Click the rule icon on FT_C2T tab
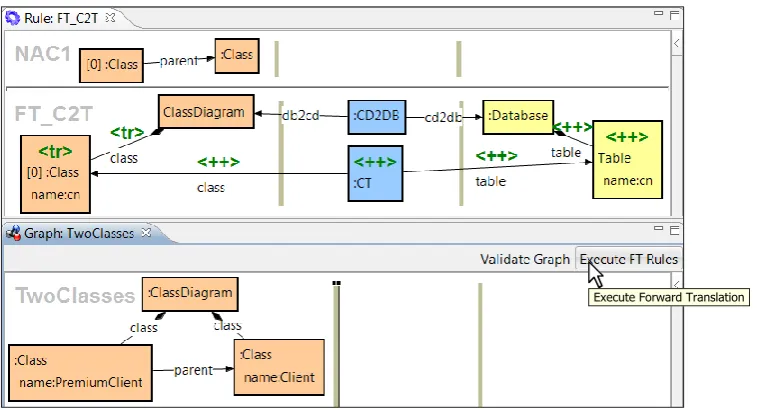The height and width of the screenshot is (410, 757). tap(13, 18)
